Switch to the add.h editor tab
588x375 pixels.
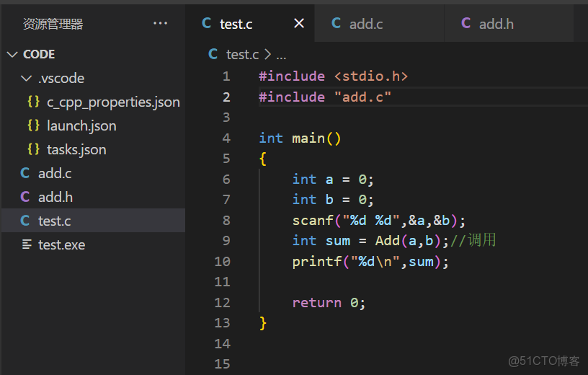(x=496, y=24)
